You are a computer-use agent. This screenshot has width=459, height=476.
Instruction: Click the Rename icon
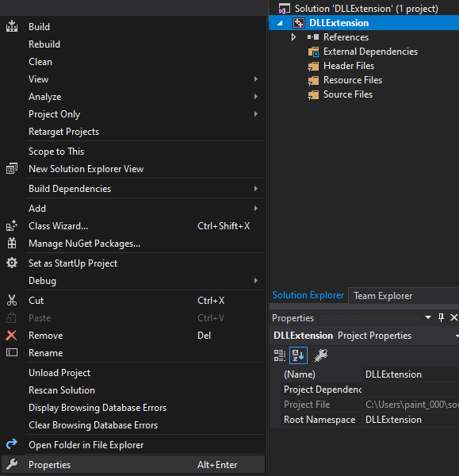pos(12,352)
